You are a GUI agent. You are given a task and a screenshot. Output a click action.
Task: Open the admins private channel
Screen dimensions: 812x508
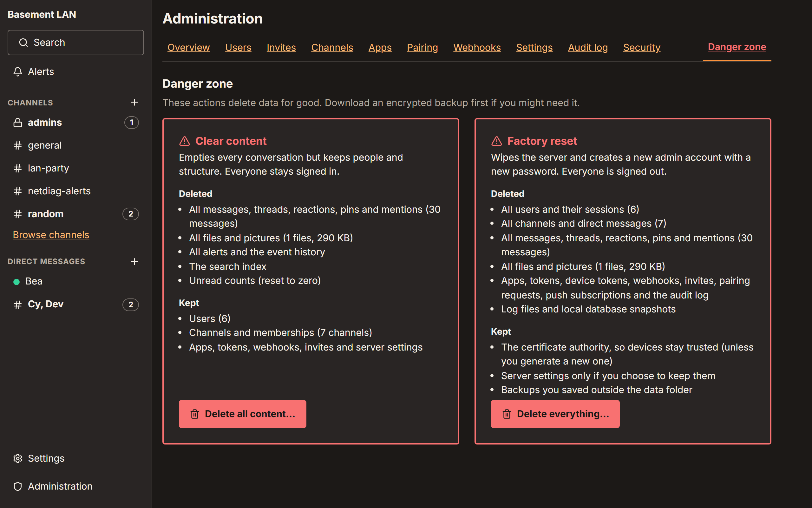[x=76, y=123]
